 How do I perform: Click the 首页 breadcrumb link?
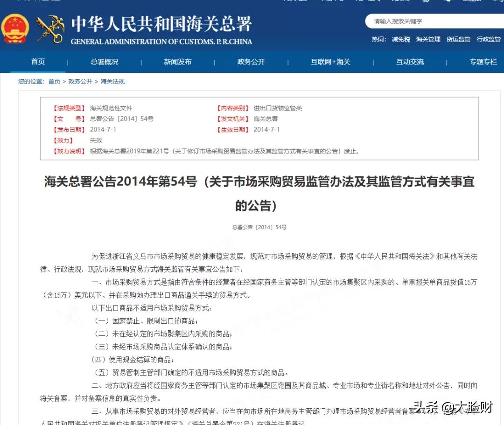(x=54, y=81)
